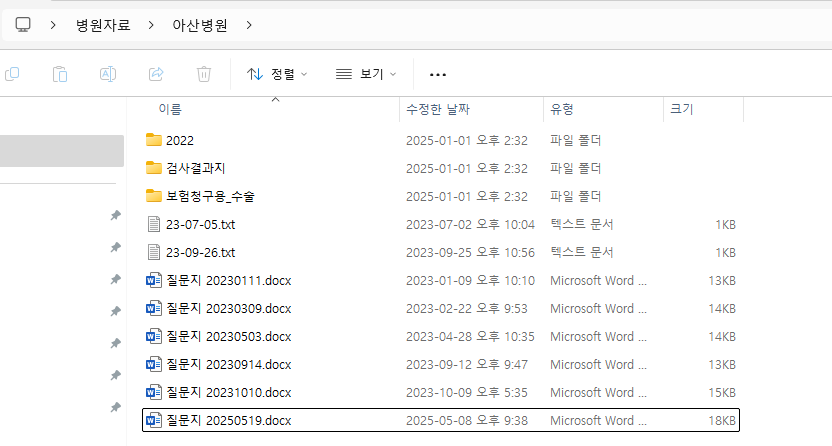Click the up arrow sort indicator above 이름
Screen dimensions: 832x446
coord(275,100)
